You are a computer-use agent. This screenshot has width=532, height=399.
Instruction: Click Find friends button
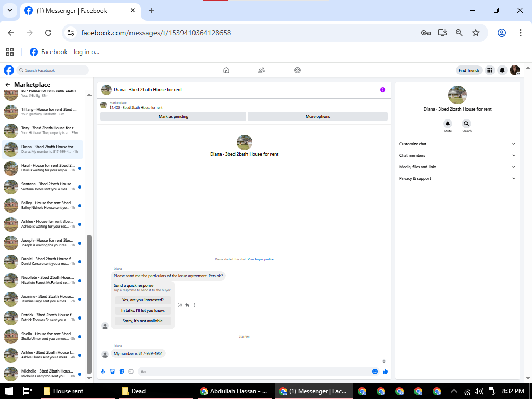click(x=469, y=70)
